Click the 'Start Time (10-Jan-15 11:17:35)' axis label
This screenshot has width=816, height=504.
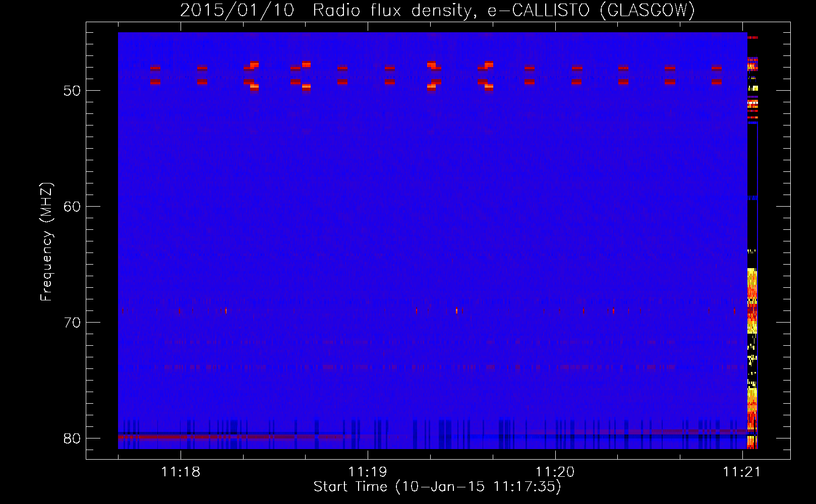click(437, 487)
